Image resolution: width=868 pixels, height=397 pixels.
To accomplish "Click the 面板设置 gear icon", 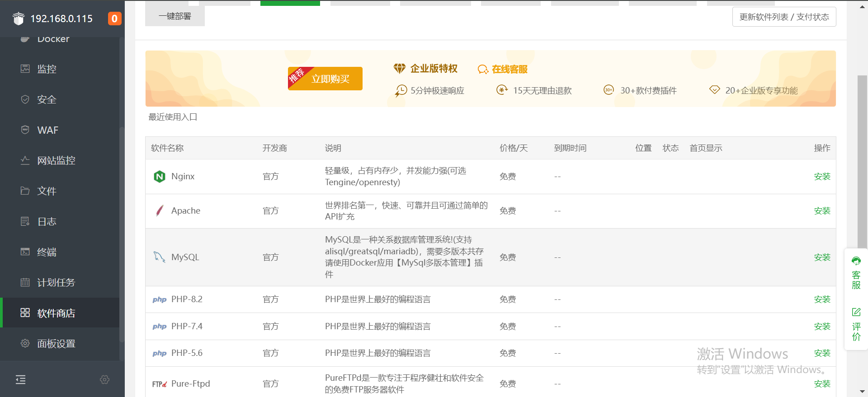I will pos(25,343).
